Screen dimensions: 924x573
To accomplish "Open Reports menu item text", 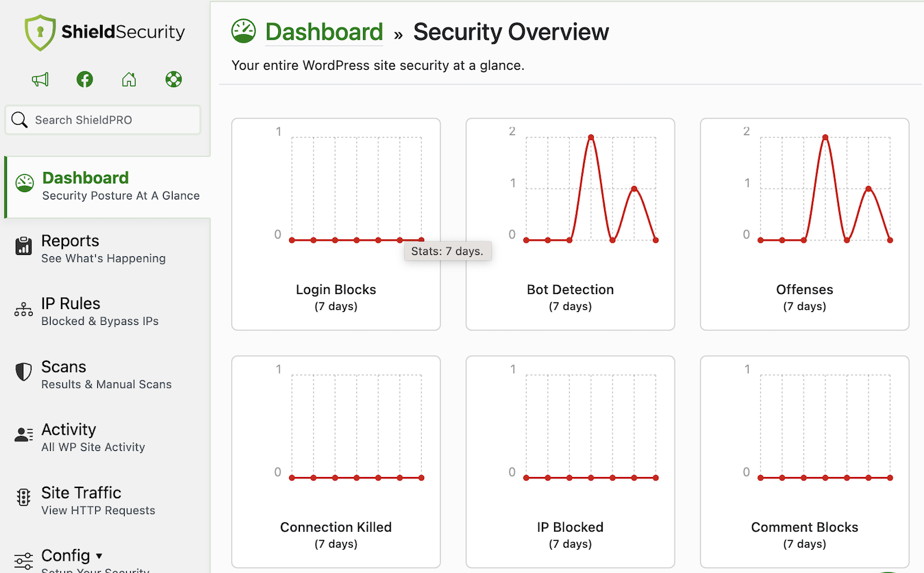I will coord(71,241).
